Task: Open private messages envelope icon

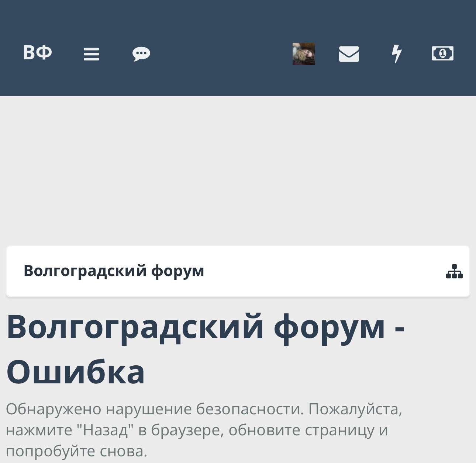Action: pos(349,54)
